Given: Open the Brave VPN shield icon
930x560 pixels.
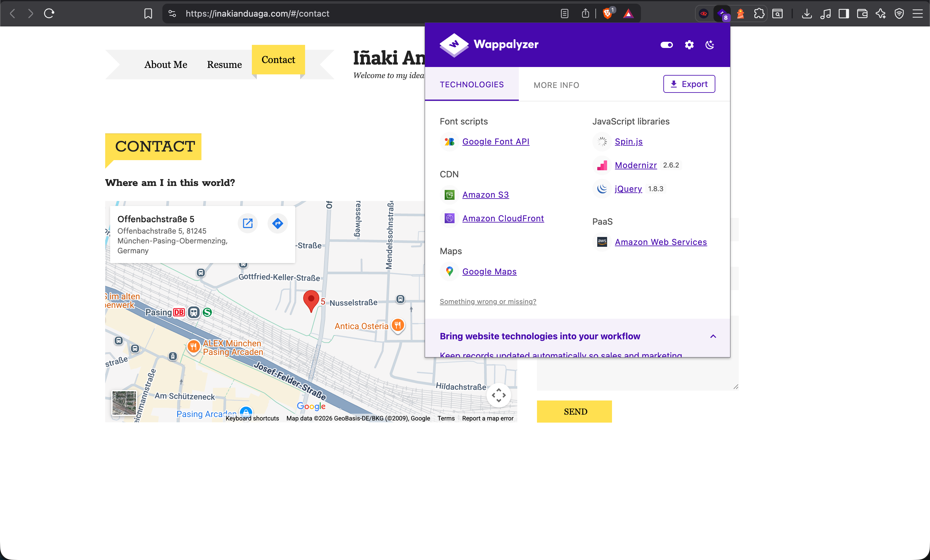Looking at the screenshot, I should pyautogui.click(x=900, y=14).
